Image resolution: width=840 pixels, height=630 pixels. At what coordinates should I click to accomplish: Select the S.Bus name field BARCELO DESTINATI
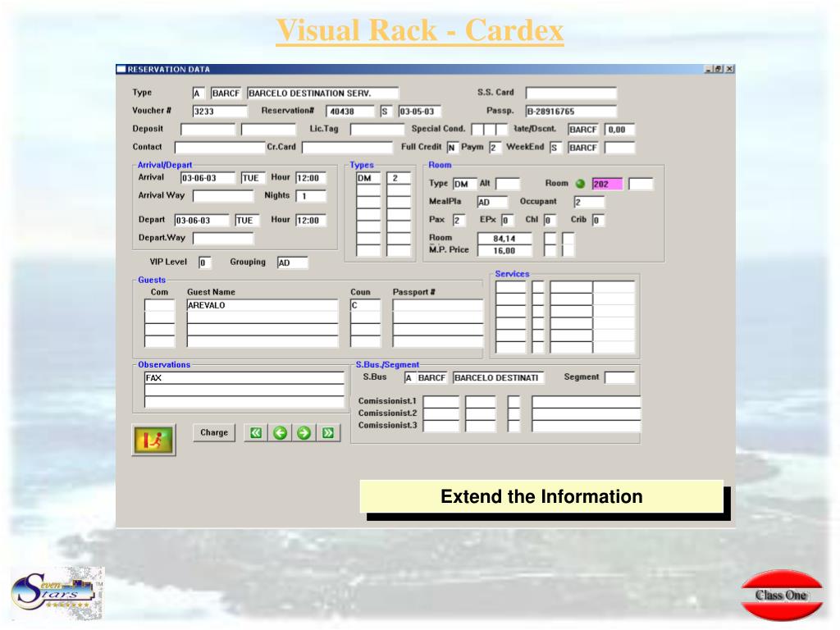[498, 377]
